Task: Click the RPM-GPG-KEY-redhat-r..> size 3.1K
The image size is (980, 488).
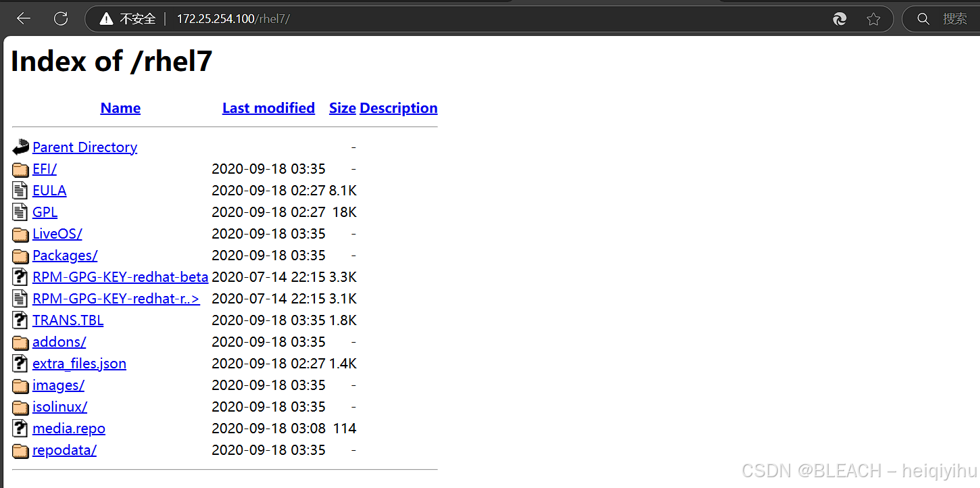Action: (x=343, y=299)
